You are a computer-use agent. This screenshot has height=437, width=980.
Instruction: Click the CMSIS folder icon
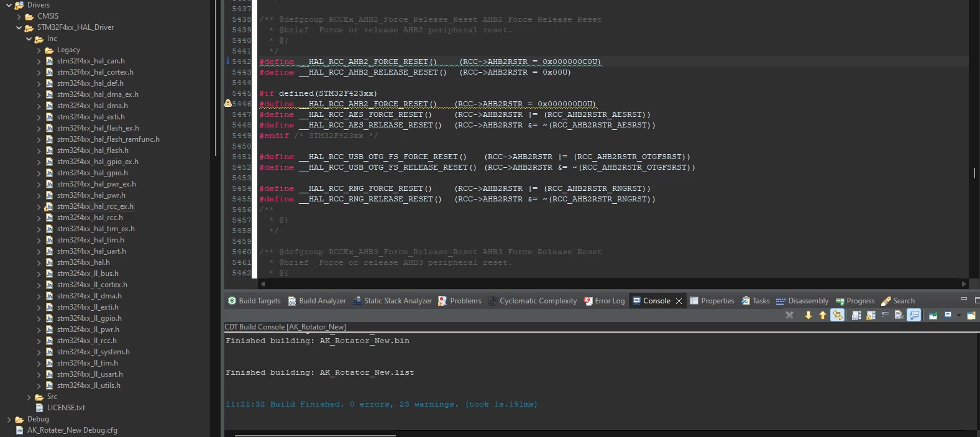[x=29, y=16]
